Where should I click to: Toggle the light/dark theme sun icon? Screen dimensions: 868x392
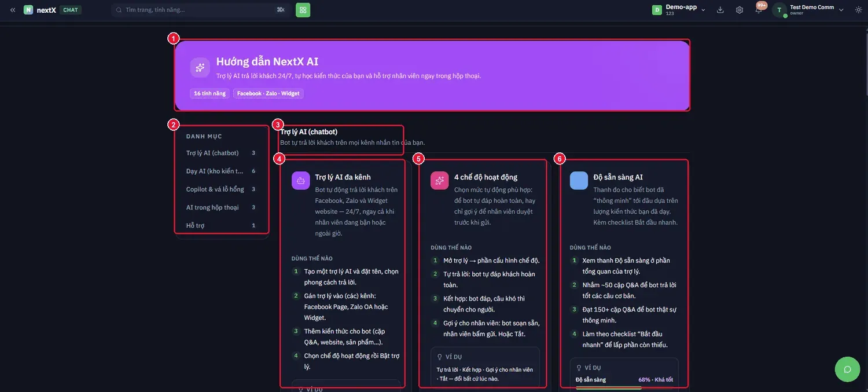[858, 10]
